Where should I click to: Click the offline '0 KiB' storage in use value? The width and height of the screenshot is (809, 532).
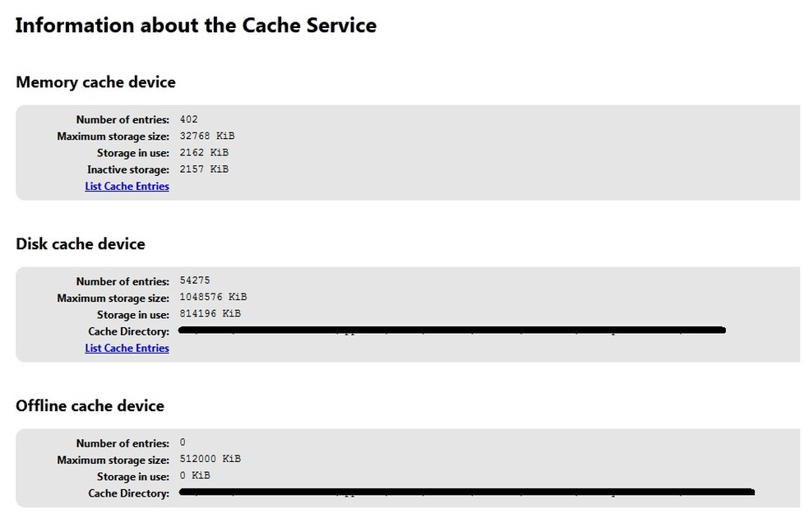pos(194,476)
